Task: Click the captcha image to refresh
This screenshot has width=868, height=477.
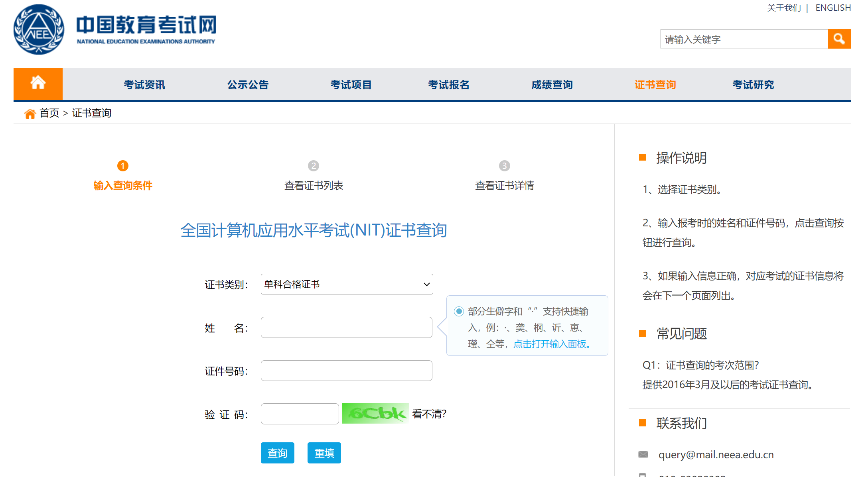Action: click(375, 414)
